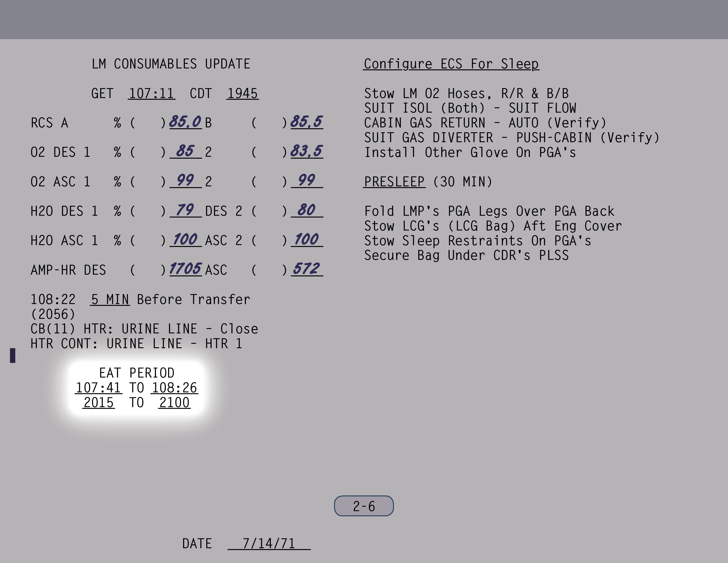The height and width of the screenshot is (563, 728).
Task: Click the O2 DES 2 value 83.5
Action: (306, 151)
